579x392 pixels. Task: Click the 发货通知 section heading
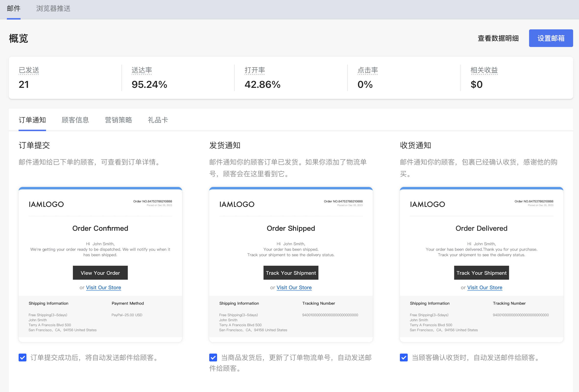(225, 145)
